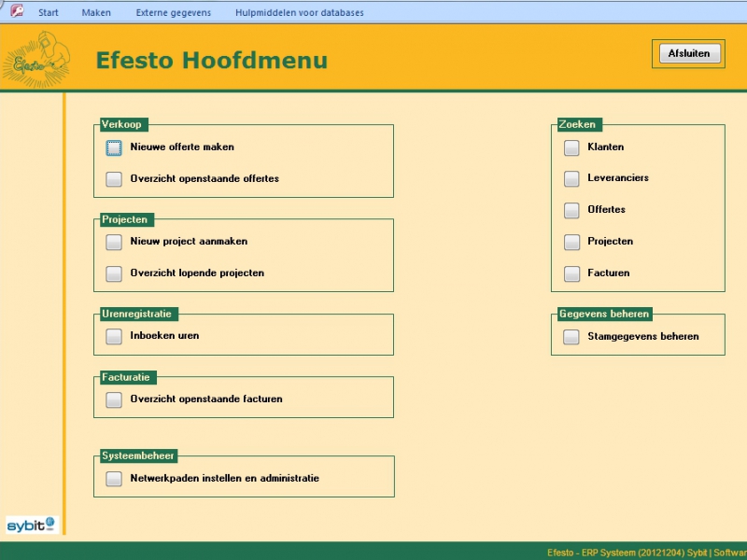747x560 pixels.
Task: Open Overzicht openstaande offertes
Action: [x=114, y=179]
